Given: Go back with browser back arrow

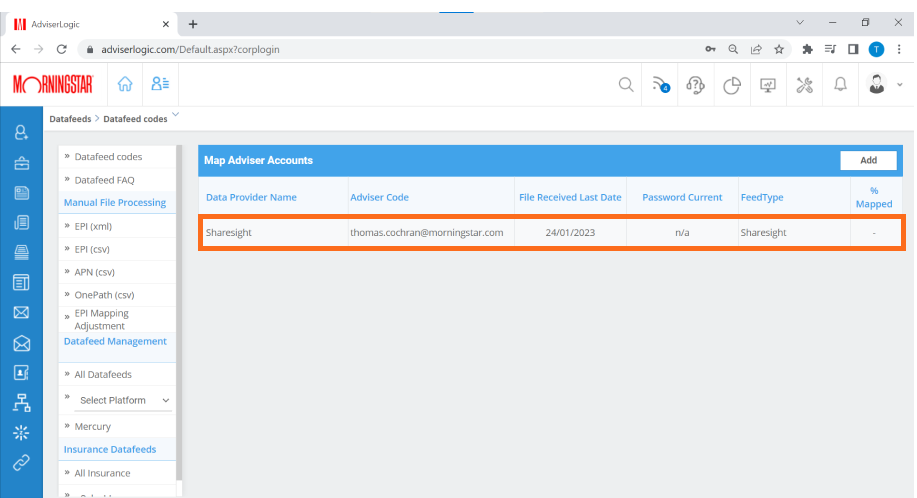Looking at the screenshot, I should (16, 49).
